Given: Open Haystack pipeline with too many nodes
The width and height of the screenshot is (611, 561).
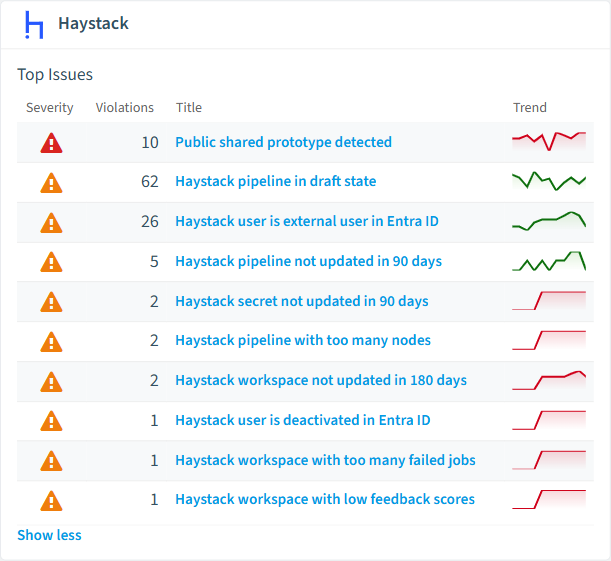Looking at the screenshot, I should coord(303,340).
